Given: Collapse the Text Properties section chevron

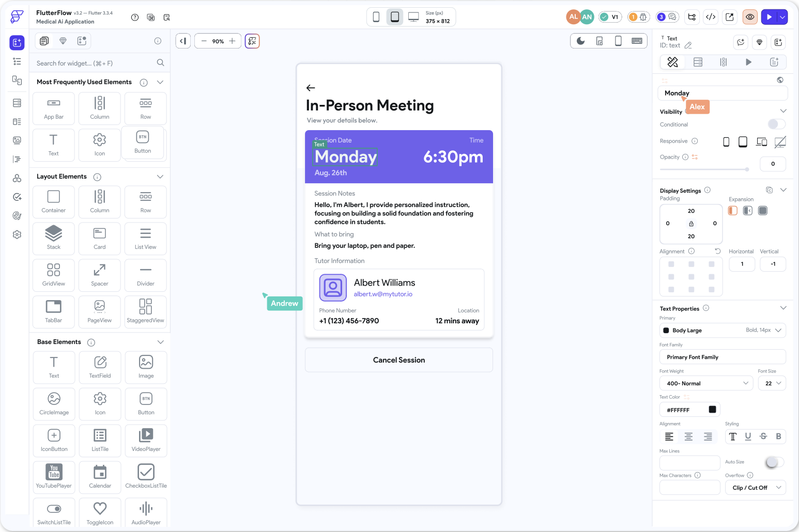Looking at the screenshot, I should (783, 308).
